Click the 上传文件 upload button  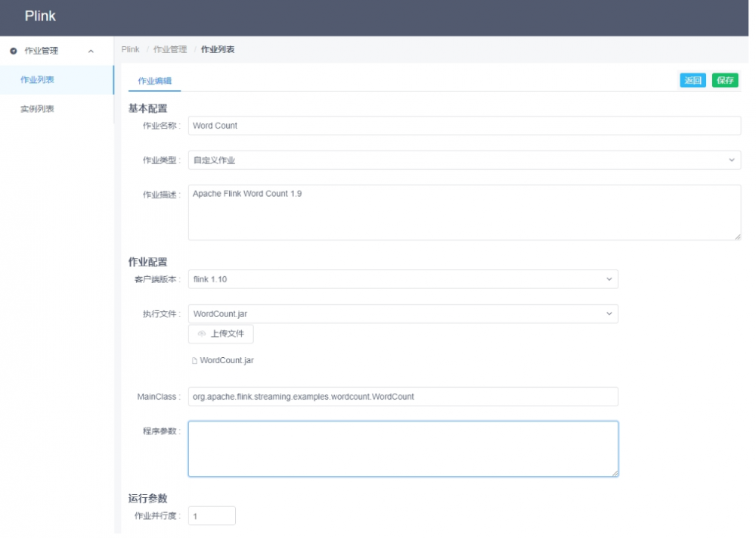pyautogui.click(x=221, y=334)
